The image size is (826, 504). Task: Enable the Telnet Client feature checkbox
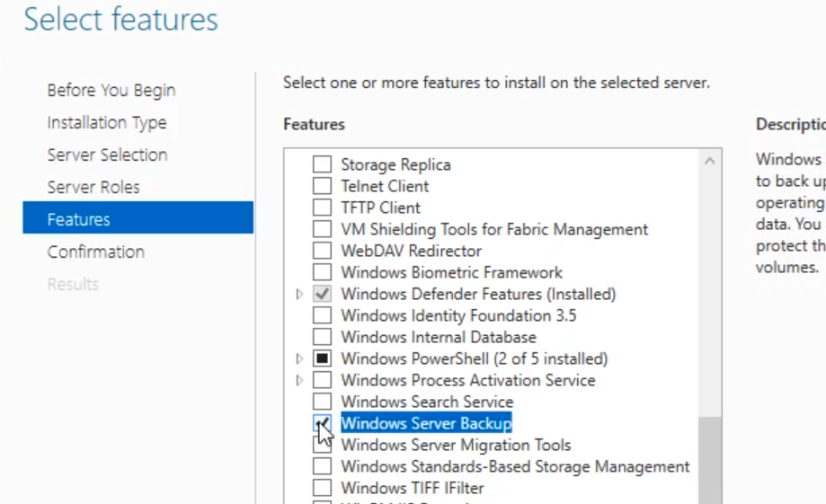[x=322, y=186]
